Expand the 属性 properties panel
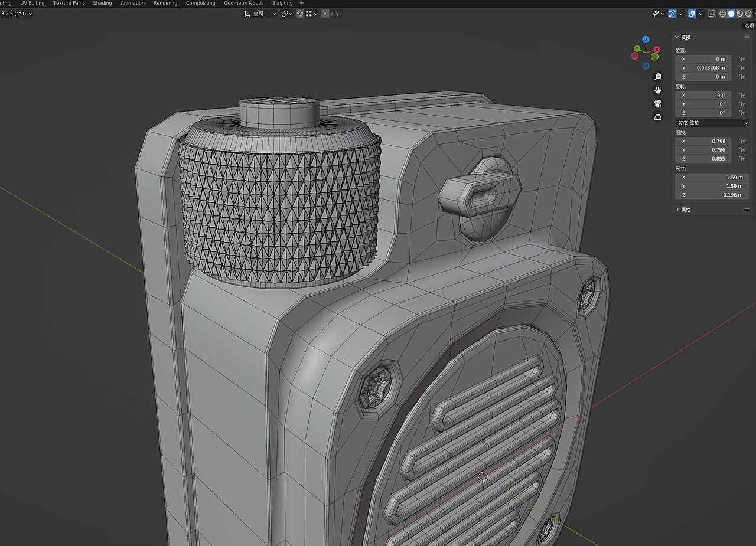 (x=677, y=210)
